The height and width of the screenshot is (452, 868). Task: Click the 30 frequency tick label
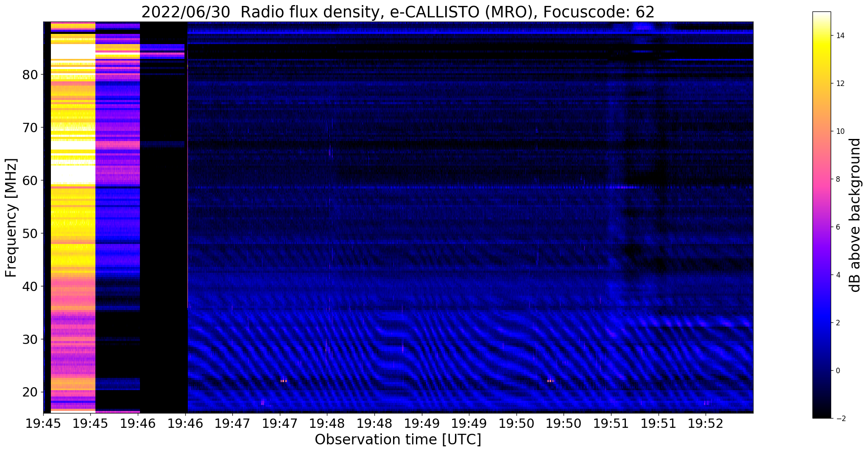31,339
